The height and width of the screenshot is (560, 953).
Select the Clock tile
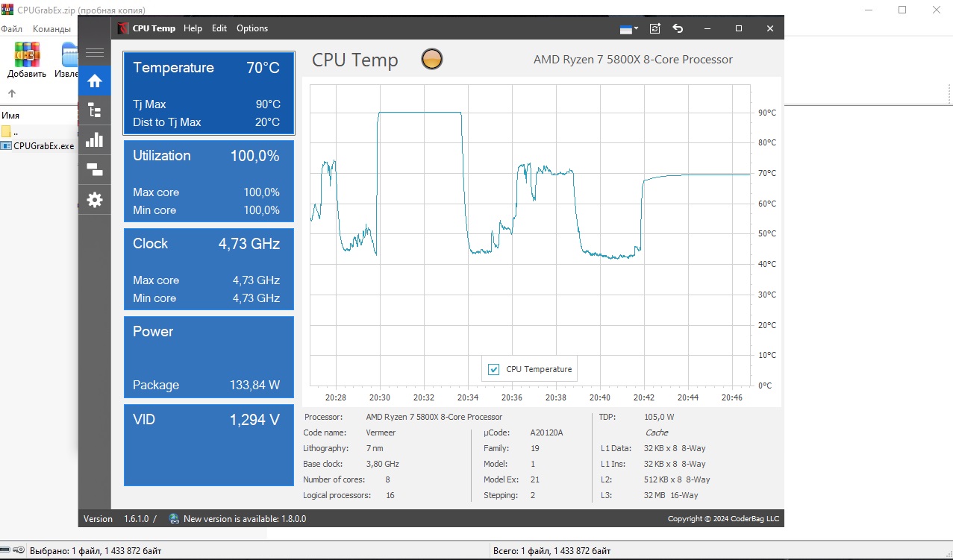[x=209, y=269]
